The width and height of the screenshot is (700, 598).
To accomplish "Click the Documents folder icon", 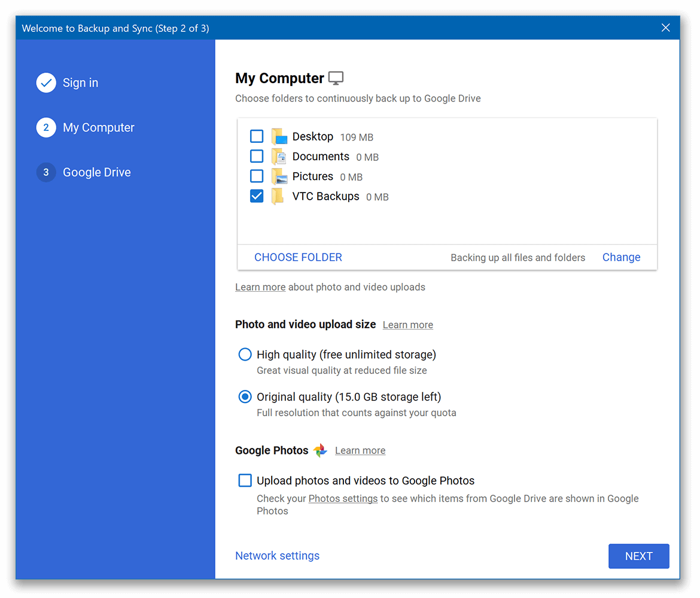I will (279, 156).
